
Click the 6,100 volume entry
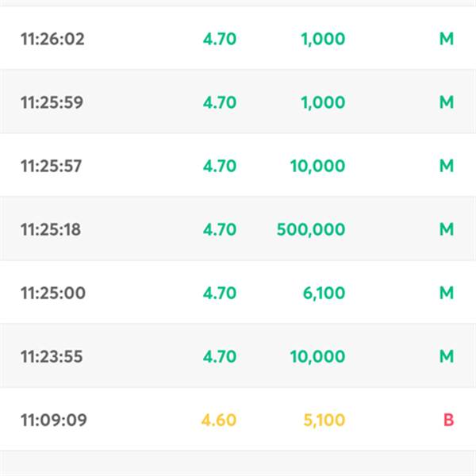coord(324,293)
